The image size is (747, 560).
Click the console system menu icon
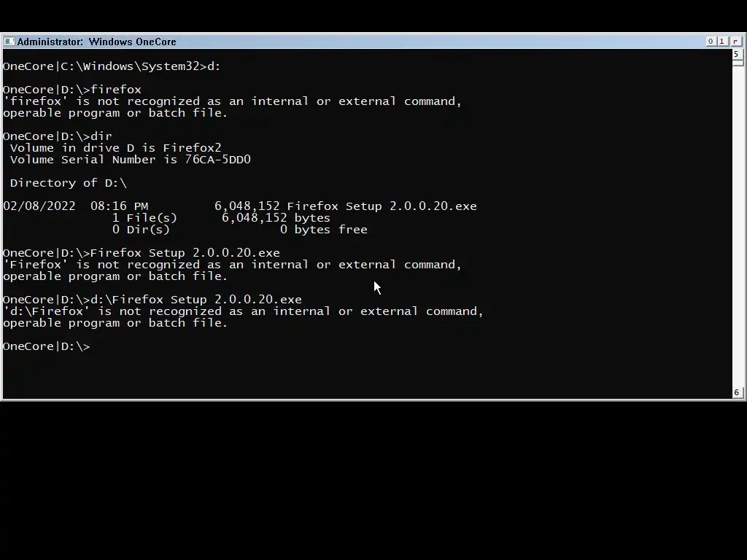tap(9, 42)
